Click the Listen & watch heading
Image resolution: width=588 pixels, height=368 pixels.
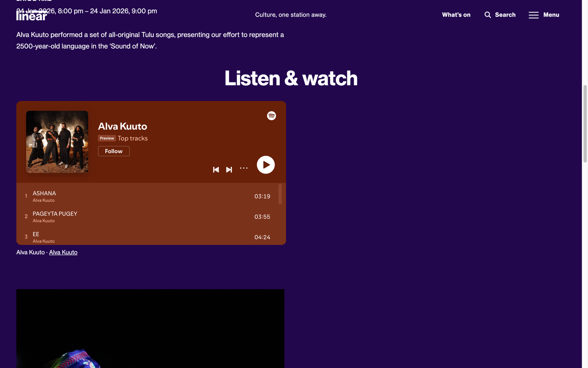291,78
